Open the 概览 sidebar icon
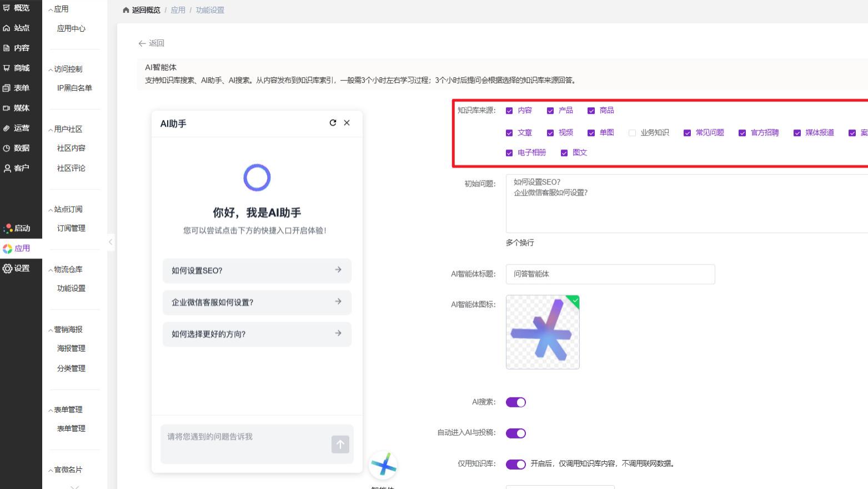Image resolution: width=868 pixels, height=489 pixels. tap(7, 8)
